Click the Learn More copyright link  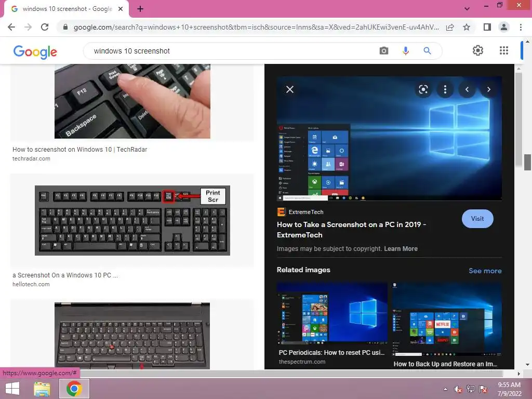(x=401, y=249)
